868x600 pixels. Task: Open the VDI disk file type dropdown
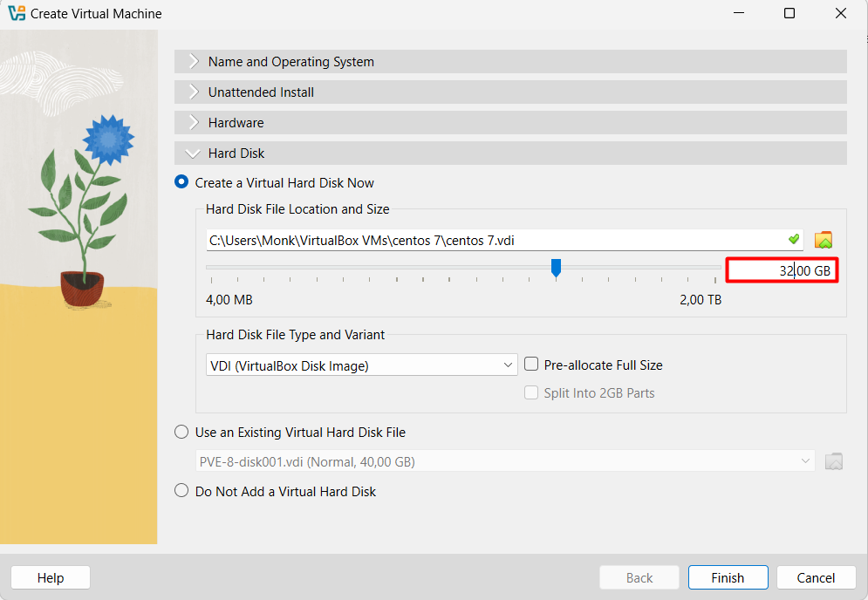361,365
